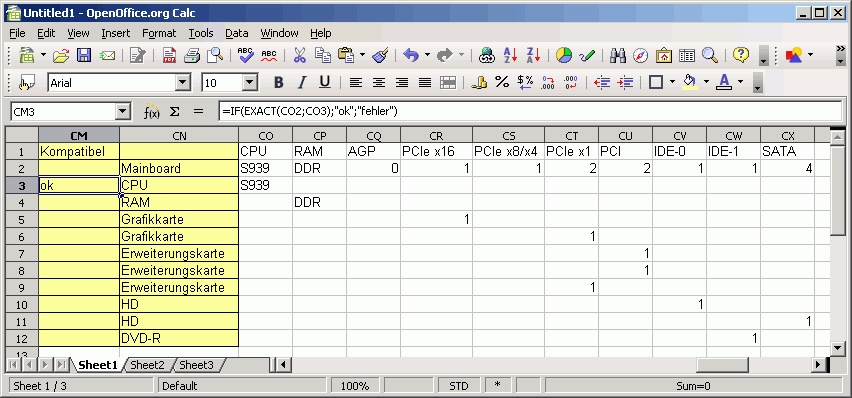Click the Zoom magnifier icon

[x=710, y=55]
